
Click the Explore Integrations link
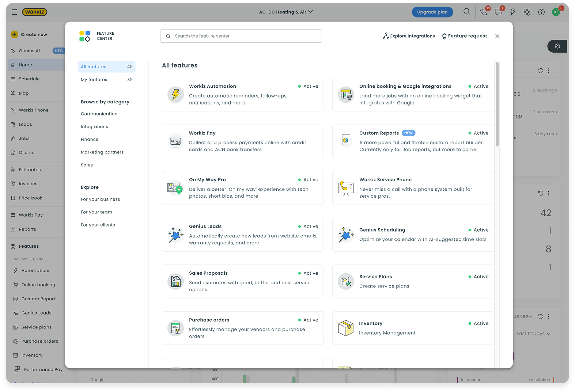[409, 36]
